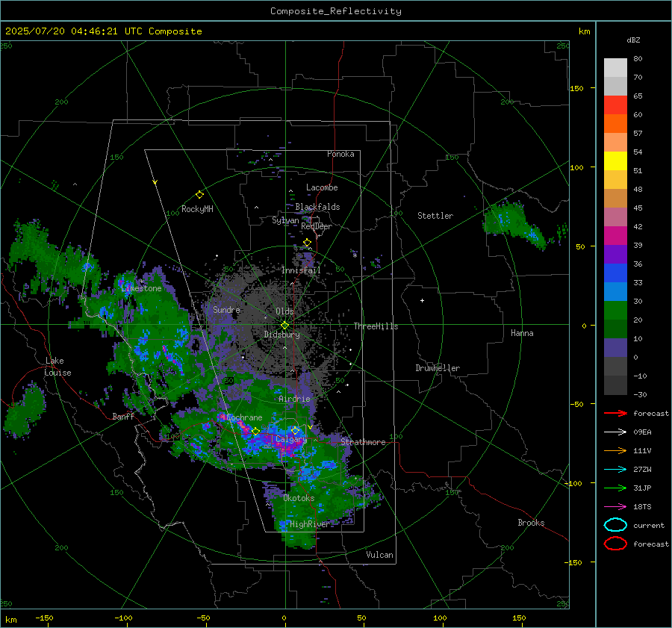The height and width of the screenshot is (628, 672).
Task: Click the green 31JP arrow icon
Action: [615, 488]
